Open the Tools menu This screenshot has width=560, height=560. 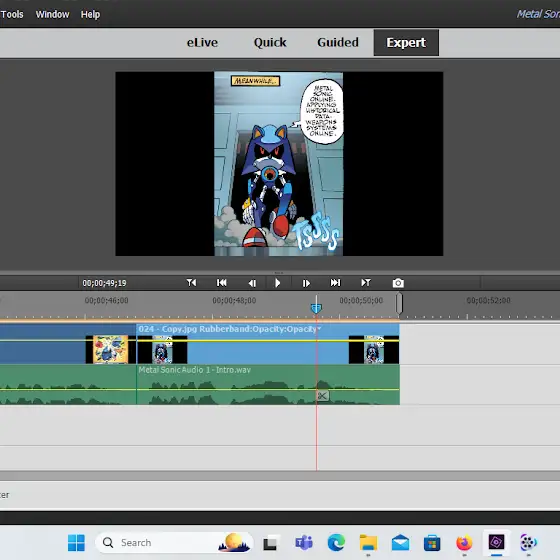click(12, 14)
